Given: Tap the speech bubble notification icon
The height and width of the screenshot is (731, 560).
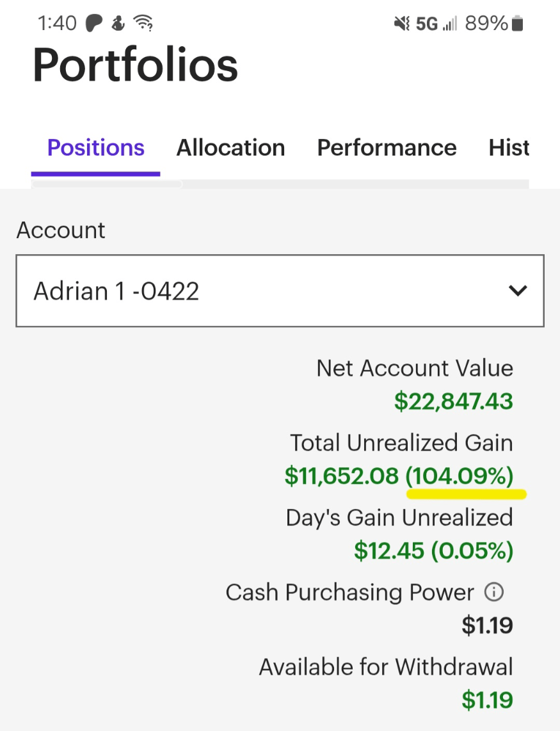Looking at the screenshot, I should coord(93,23).
